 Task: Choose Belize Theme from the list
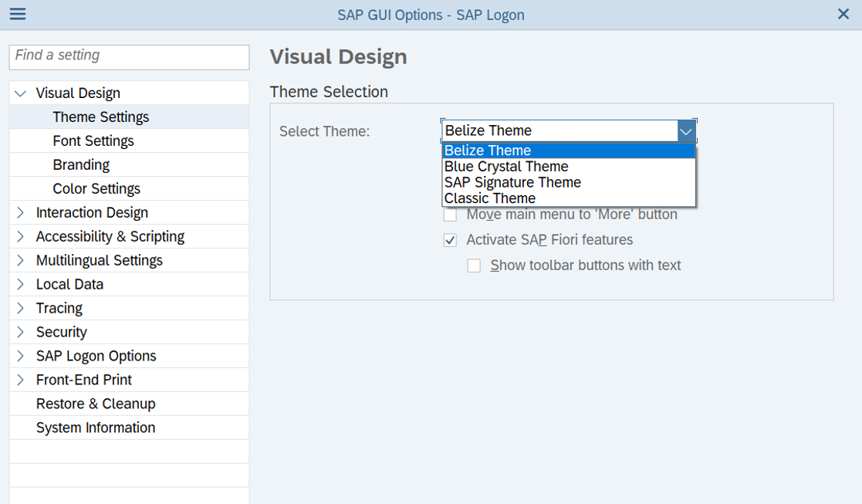(569, 151)
